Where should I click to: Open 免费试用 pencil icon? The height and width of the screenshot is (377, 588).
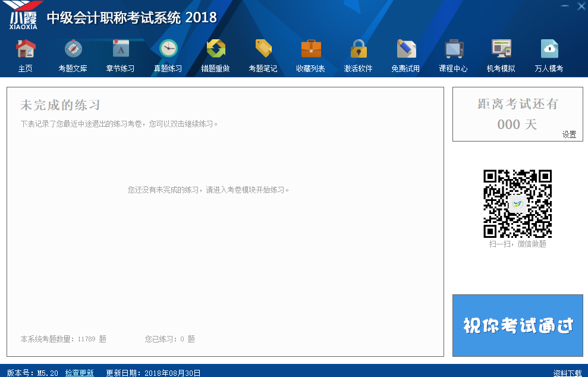click(405, 55)
